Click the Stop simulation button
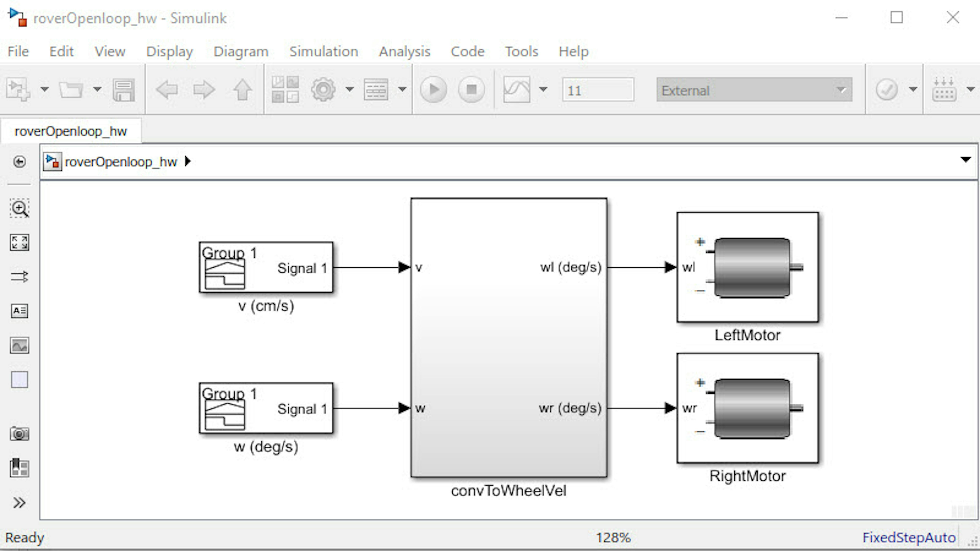Viewport: 980px width, 551px height. tap(471, 90)
